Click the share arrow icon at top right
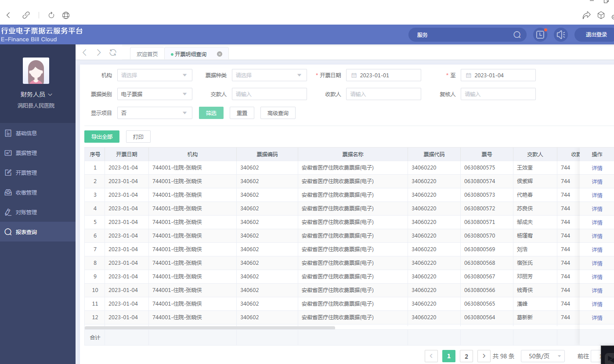 coord(586,15)
